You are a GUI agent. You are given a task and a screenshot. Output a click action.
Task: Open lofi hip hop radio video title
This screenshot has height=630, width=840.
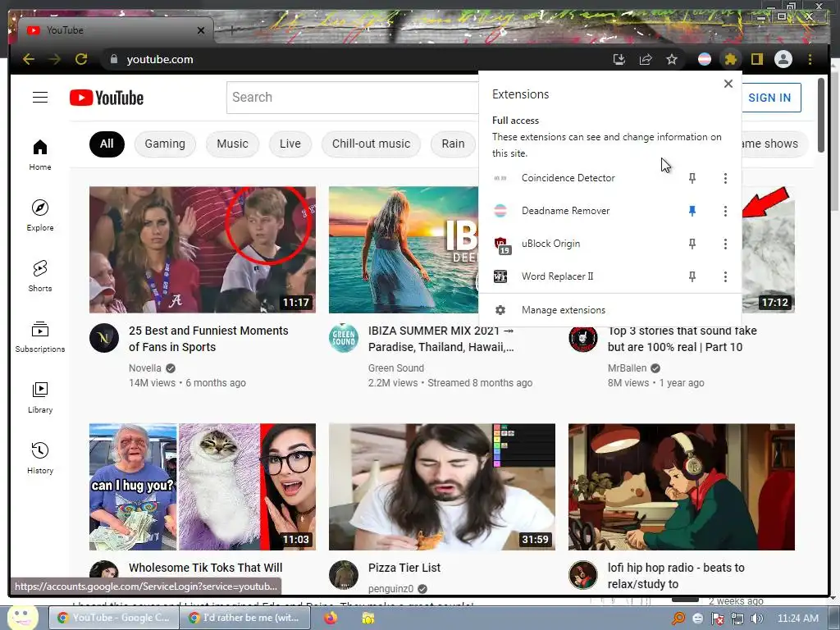(676, 576)
